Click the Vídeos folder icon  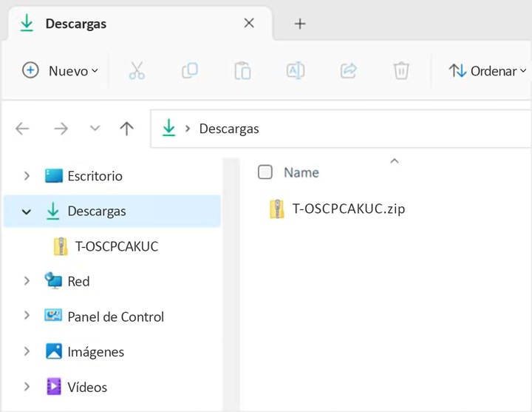tap(54, 387)
